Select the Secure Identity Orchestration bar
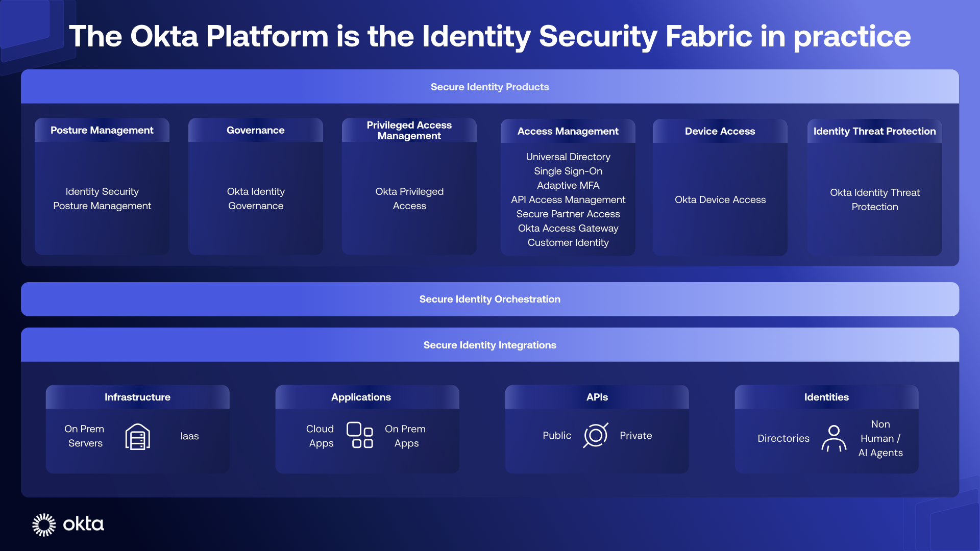The image size is (980, 551). (x=489, y=299)
